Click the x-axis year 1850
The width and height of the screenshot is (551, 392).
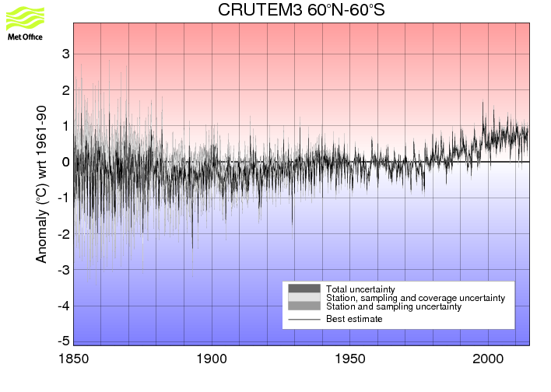[x=73, y=359]
